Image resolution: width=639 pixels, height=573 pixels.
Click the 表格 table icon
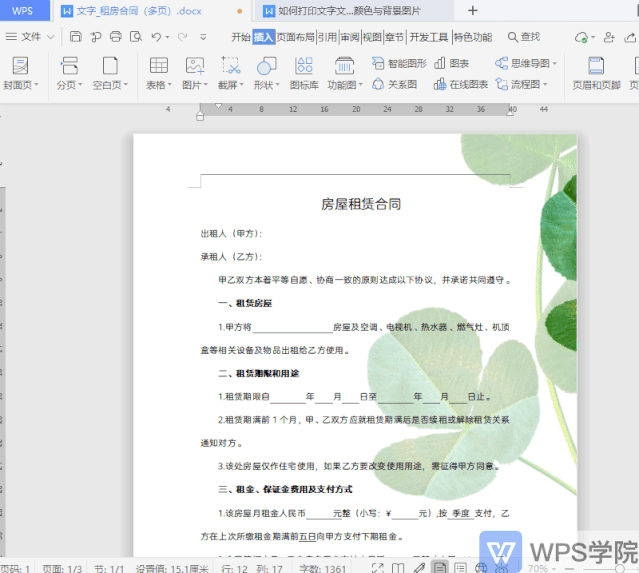tap(159, 66)
